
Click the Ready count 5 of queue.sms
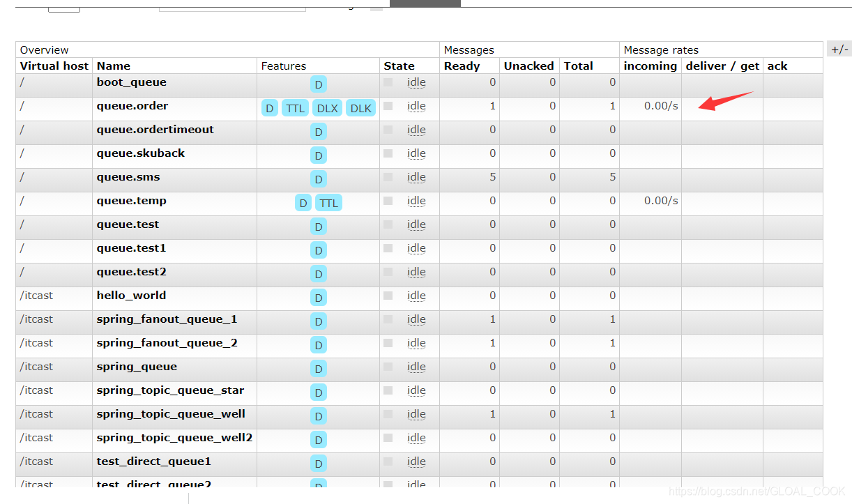(x=493, y=177)
